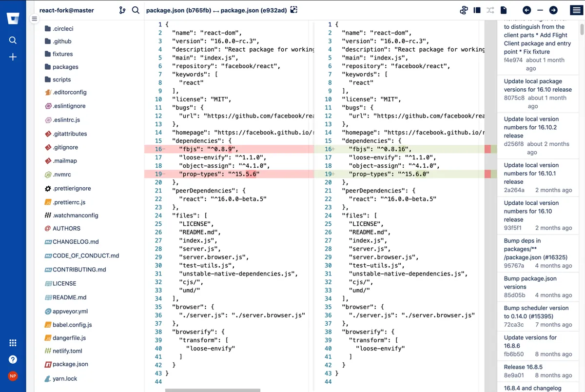This screenshot has height=392, width=585.
Task: Click the plus create icon in sidebar
Action: [13, 57]
